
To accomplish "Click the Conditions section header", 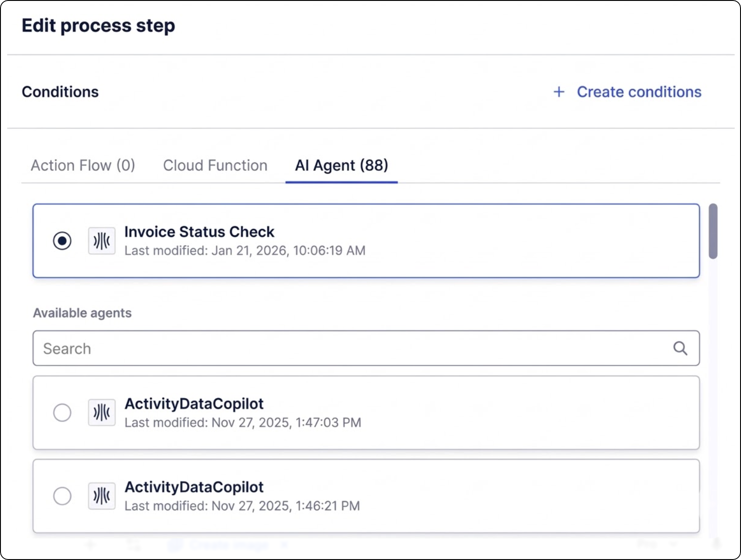I will (60, 92).
